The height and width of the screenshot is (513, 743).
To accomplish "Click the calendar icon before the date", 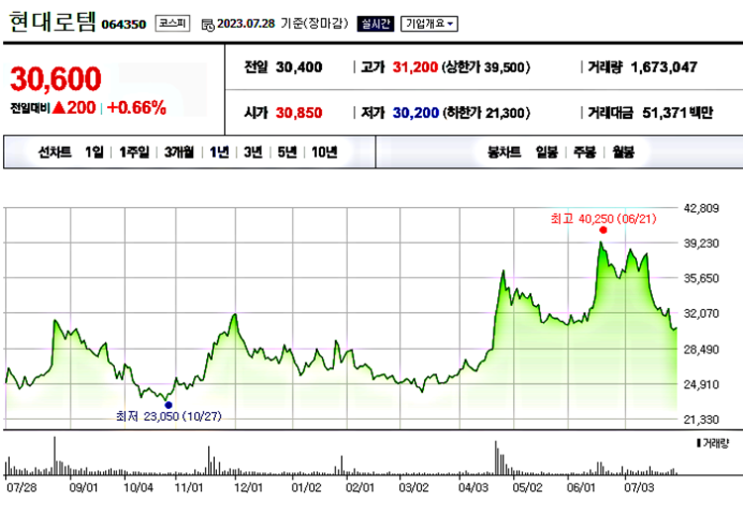I will pyautogui.click(x=208, y=25).
